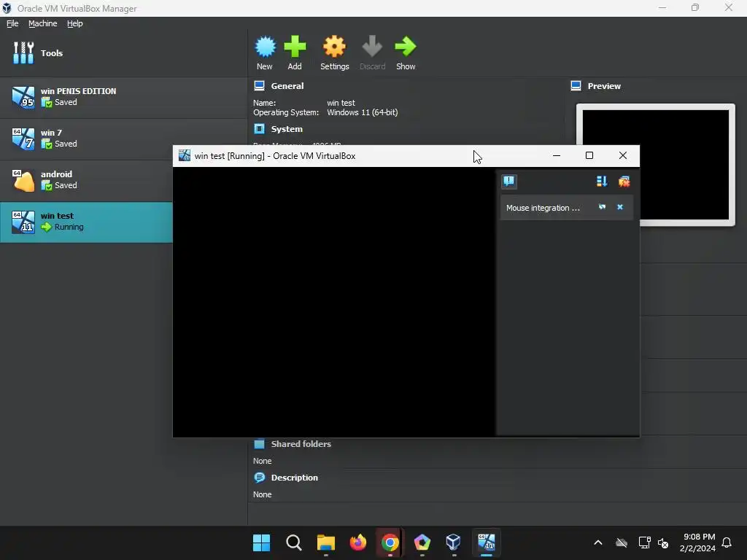Click the Description section header
The image size is (747, 560).
[294, 478]
